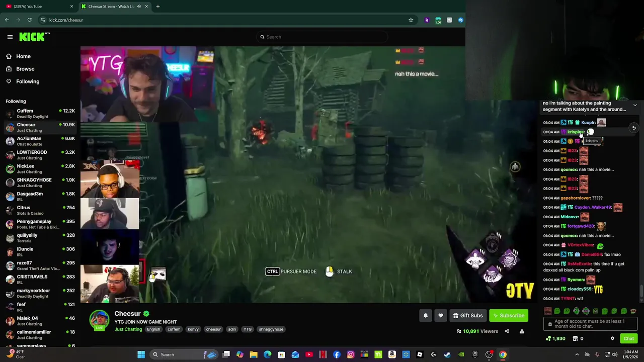This screenshot has width=644, height=362.
Task: Open Cuffem's channel in following list
Action: click(40, 114)
